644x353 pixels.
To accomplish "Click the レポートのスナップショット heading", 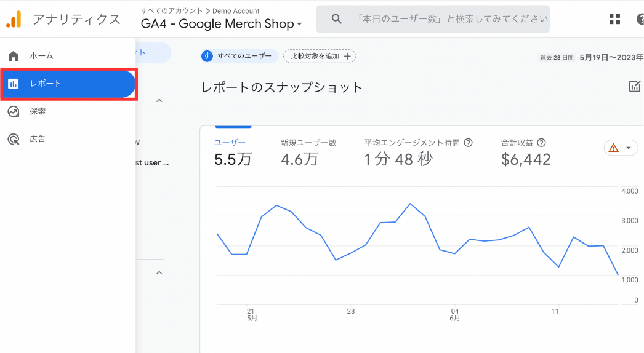I will pyautogui.click(x=282, y=87).
